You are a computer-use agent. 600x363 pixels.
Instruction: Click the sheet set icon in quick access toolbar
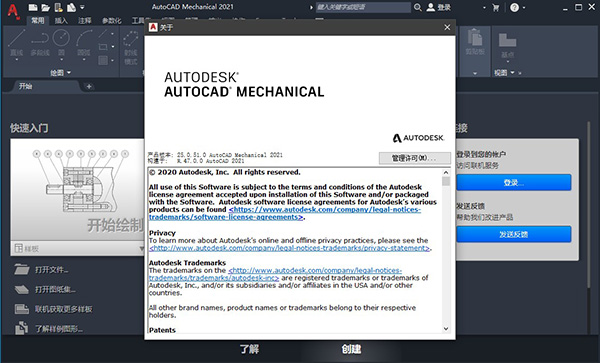pos(71,7)
